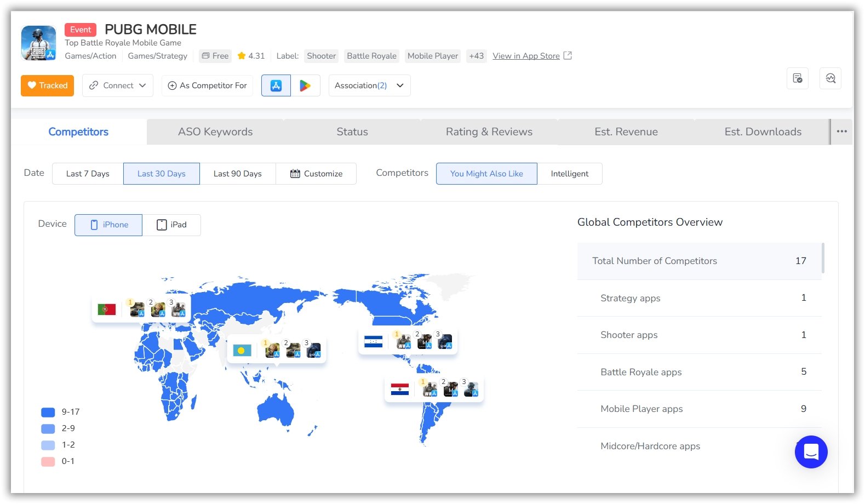Open the Est. Downloads tab
Viewport: 865px width, 504px height.
pyautogui.click(x=763, y=132)
